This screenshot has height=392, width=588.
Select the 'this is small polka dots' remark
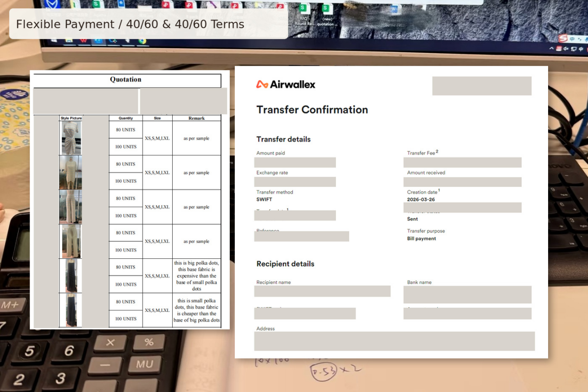196,310
